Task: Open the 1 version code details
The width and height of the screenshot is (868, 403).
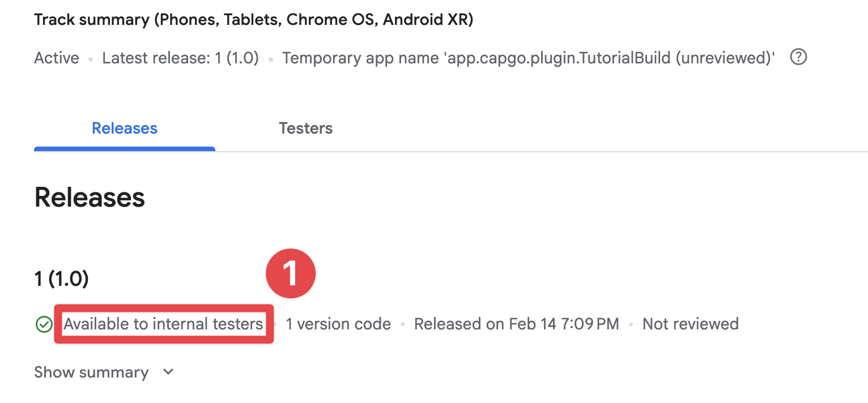Action: pyautogui.click(x=338, y=324)
